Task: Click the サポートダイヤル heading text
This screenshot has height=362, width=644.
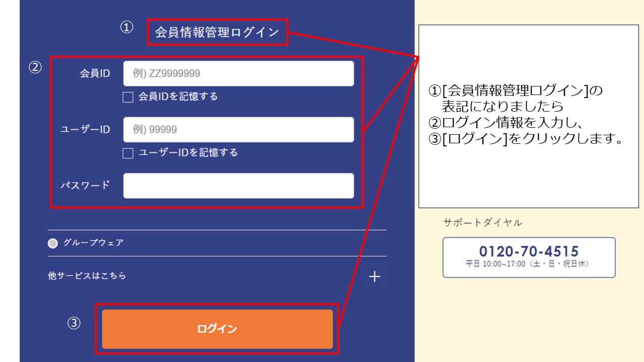Action: click(482, 223)
